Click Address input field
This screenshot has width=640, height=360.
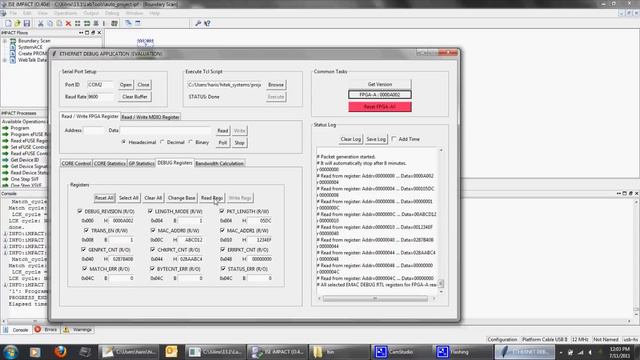pos(94,131)
